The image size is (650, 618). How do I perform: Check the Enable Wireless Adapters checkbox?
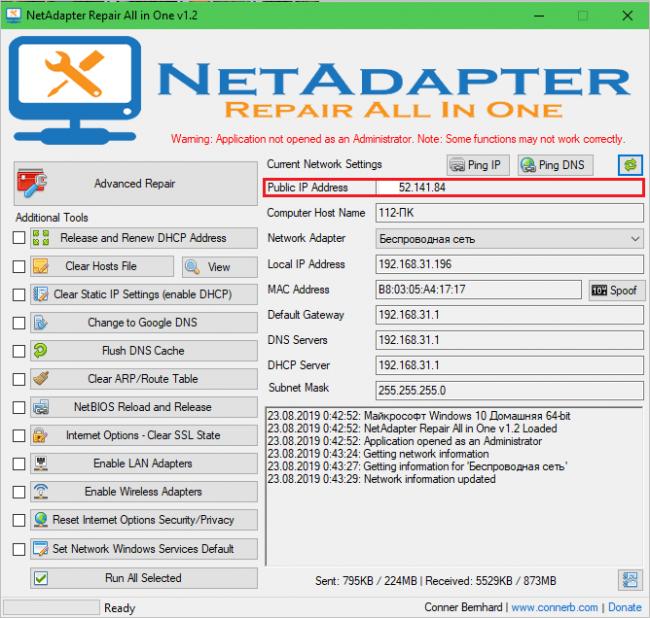pos(19,492)
